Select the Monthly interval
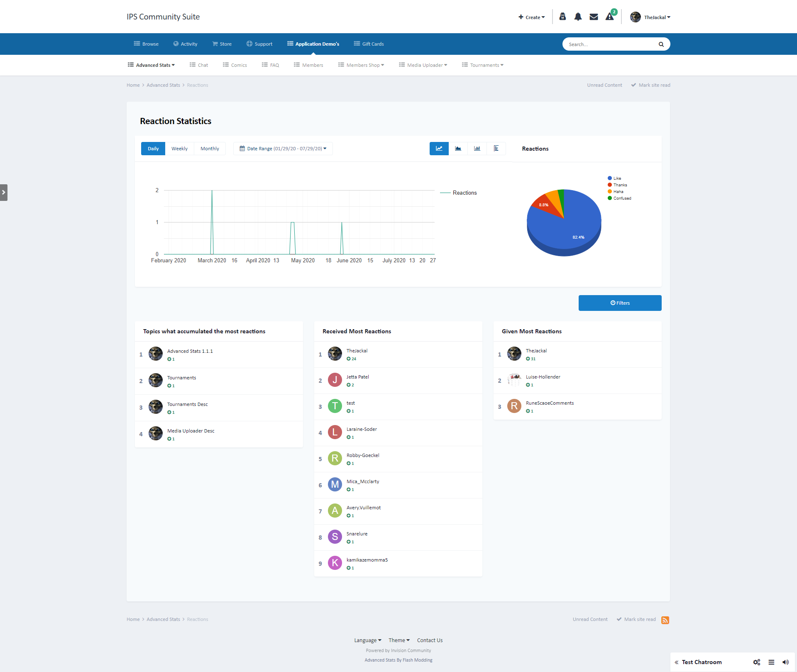The image size is (797, 672). (210, 149)
